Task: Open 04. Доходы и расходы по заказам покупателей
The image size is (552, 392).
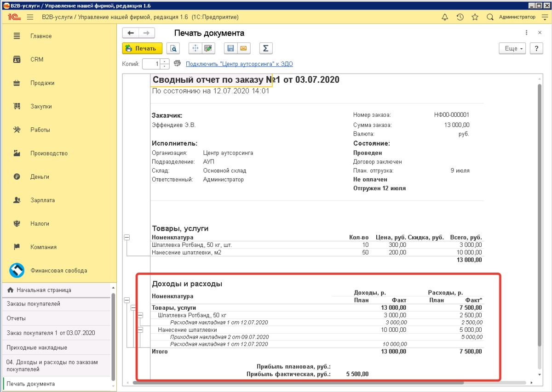Action: (x=55, y=365)
